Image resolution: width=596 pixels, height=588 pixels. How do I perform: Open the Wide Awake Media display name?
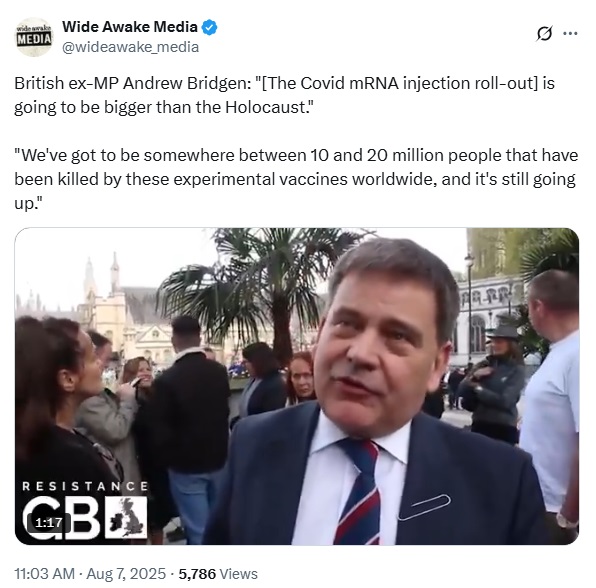coord(130,27)
